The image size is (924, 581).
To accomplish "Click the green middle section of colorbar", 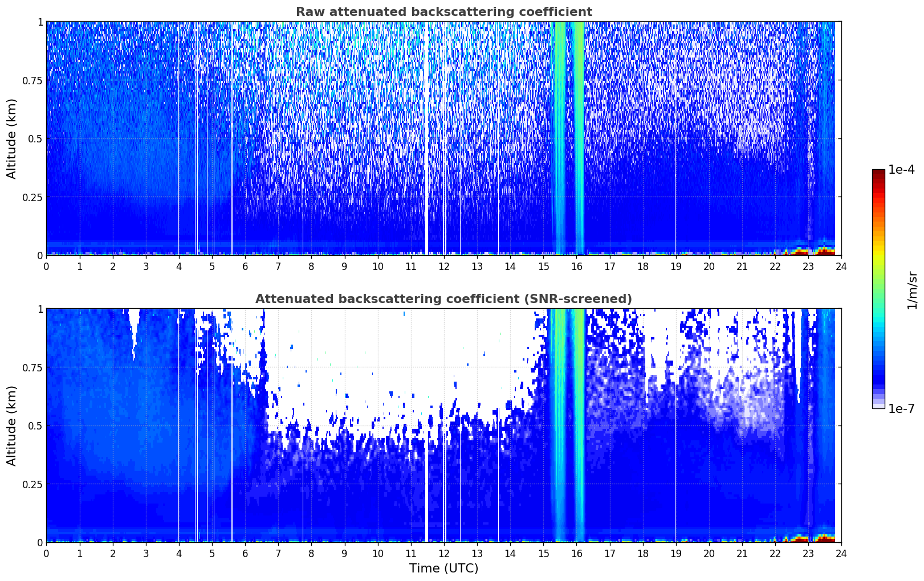I will 878,285.
